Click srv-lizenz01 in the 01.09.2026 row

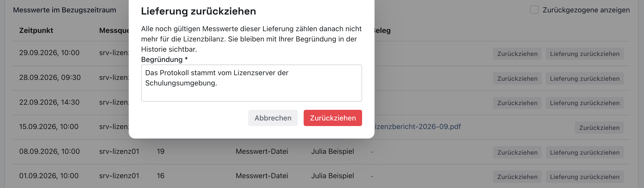pos(119,176)
